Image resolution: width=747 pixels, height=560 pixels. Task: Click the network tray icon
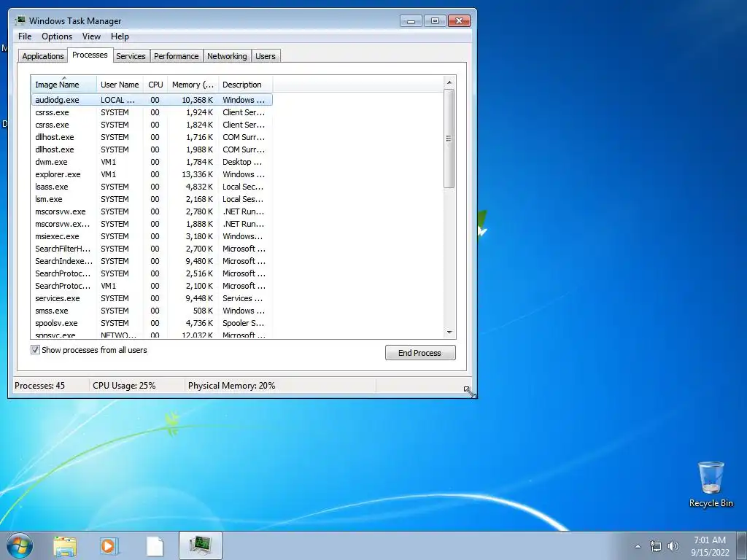[x=656, y=546]
